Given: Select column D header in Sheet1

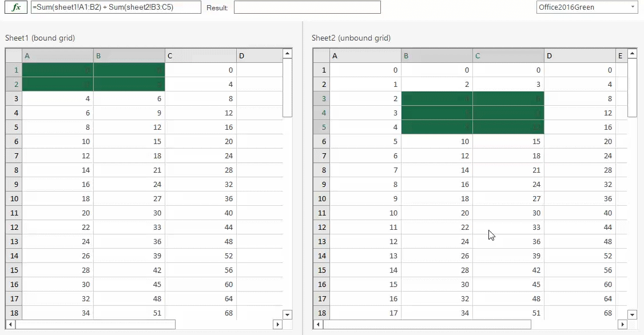Looking at the screenshot, I should [260, 56].
